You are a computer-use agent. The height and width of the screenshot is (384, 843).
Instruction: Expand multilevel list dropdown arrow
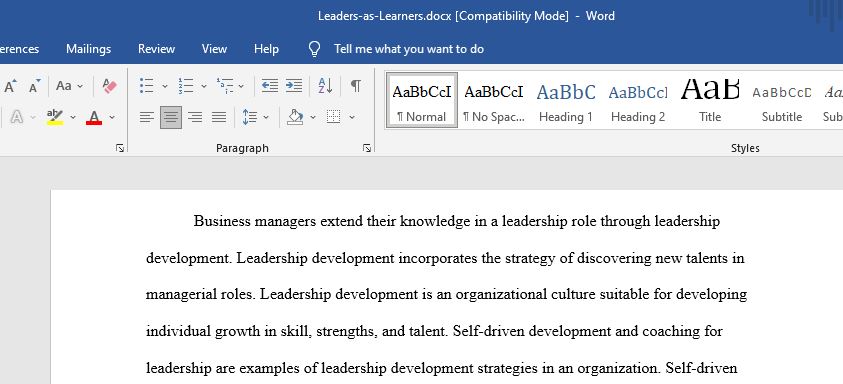[241, 86]
